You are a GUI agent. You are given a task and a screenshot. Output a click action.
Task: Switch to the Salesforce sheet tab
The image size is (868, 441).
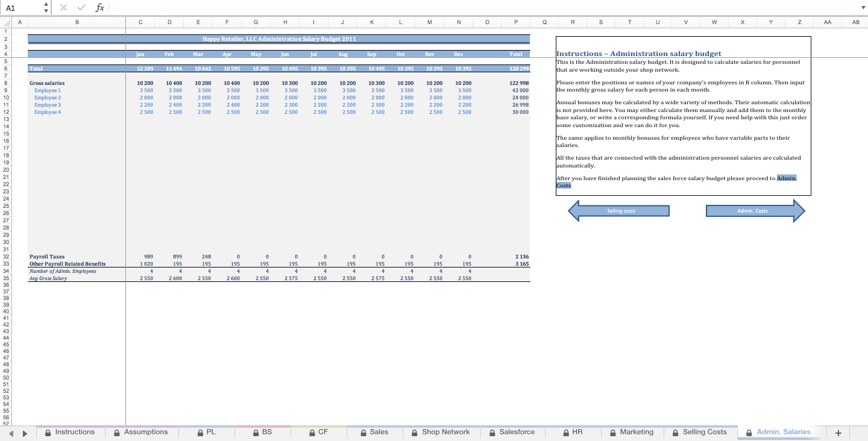517,432
